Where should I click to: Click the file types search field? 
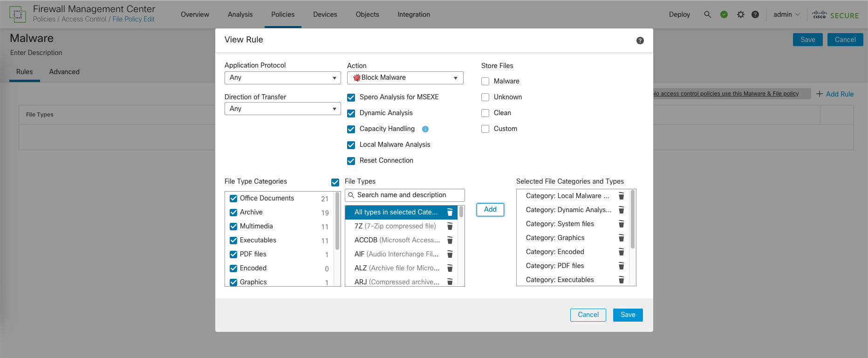[x=404, y=195]
